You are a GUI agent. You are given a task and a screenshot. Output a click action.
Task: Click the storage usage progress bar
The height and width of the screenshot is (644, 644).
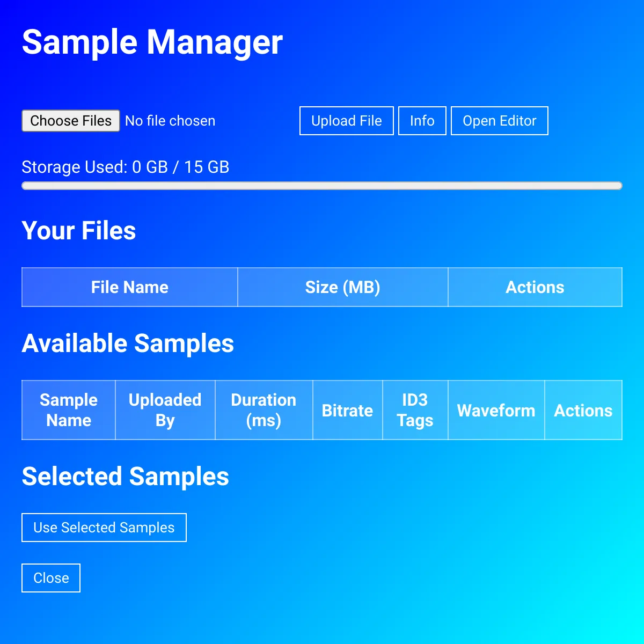tap(322, 185)
